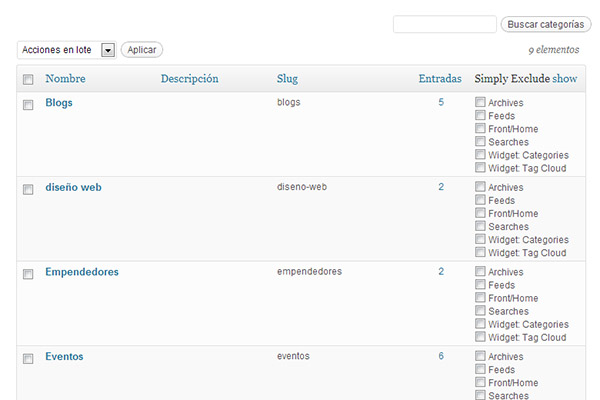Open the Eventos category
Viewport: 600px width, 400px height.
point(64,356)
